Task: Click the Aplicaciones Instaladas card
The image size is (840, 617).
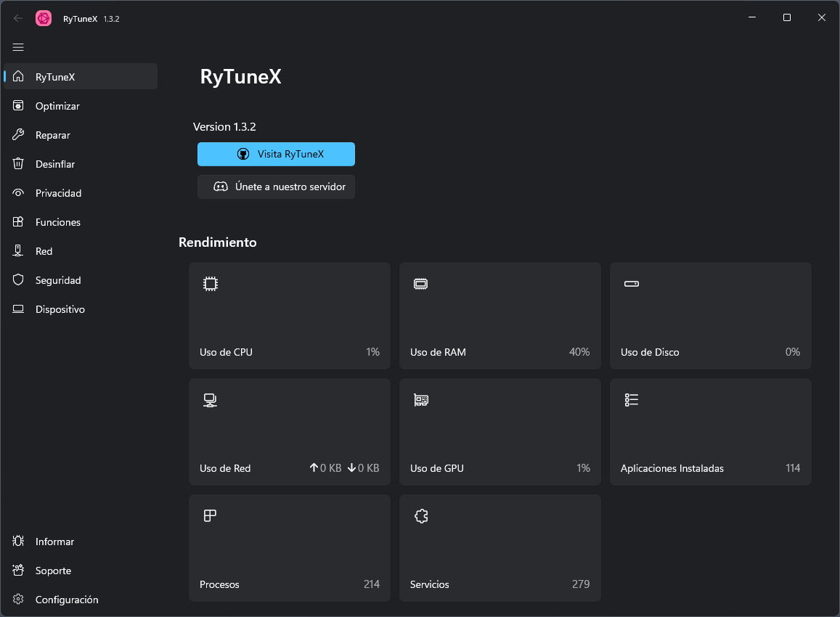Action: (x=710, y=432)
